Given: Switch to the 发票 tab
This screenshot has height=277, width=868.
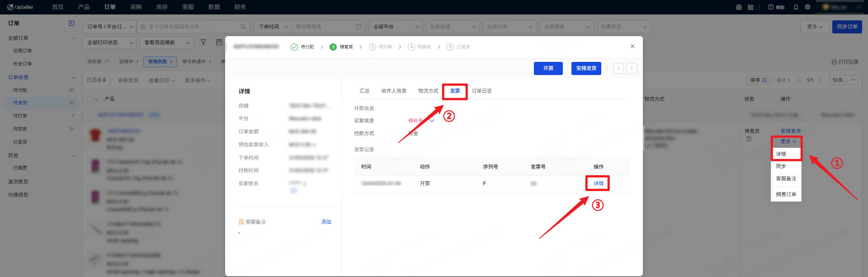Looking at the screenshot, I should click(x=455, y=91).
